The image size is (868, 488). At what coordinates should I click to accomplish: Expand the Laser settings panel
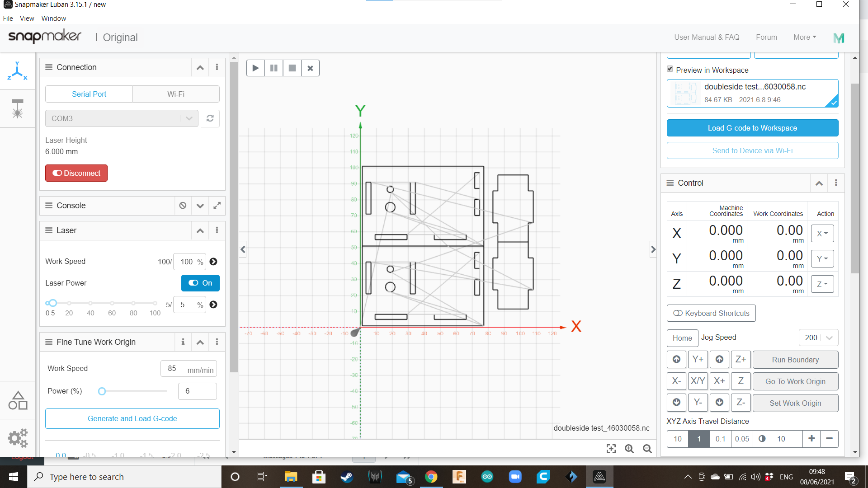click(x=200, y=230)
